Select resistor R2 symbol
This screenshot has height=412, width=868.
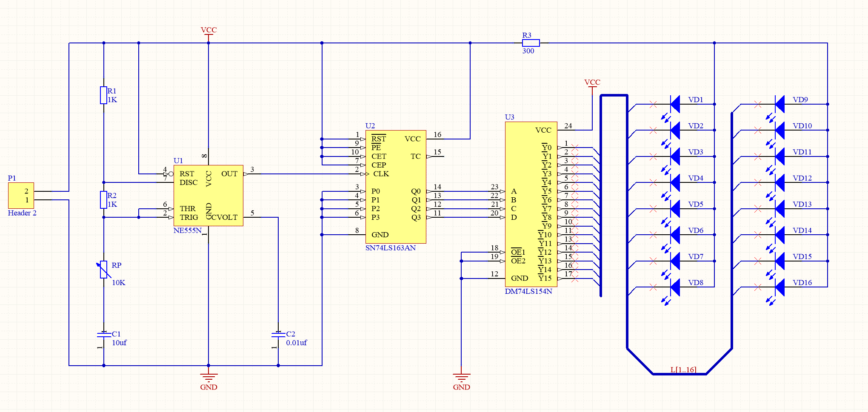[x=103, y=200]
